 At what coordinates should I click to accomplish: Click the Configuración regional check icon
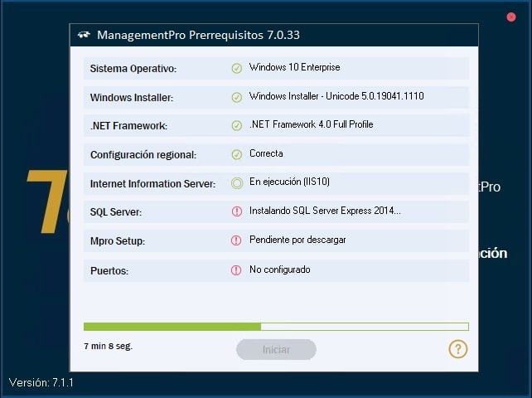[236, 154]
